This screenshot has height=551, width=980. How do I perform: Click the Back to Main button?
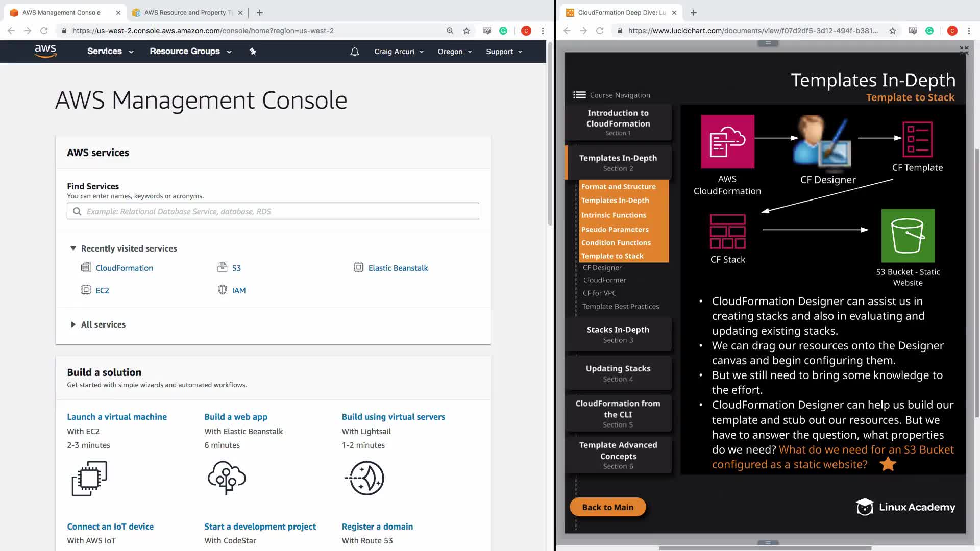607,507
